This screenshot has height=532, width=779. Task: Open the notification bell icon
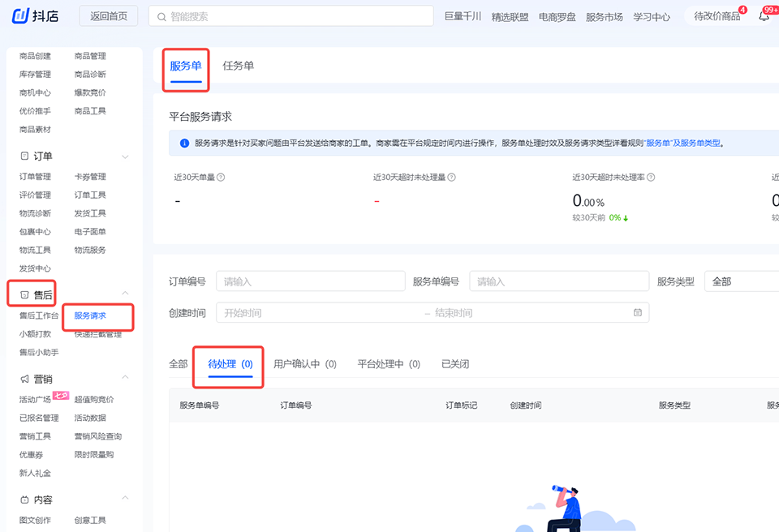[764, 16]
